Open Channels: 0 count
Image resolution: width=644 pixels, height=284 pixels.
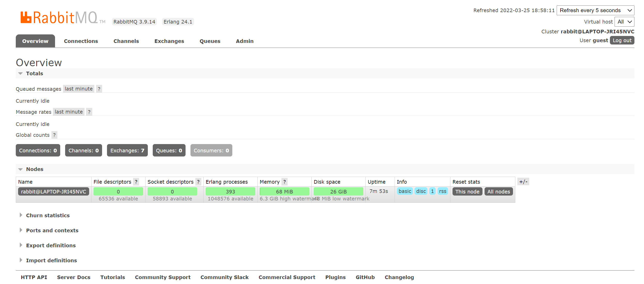[83, 150]
